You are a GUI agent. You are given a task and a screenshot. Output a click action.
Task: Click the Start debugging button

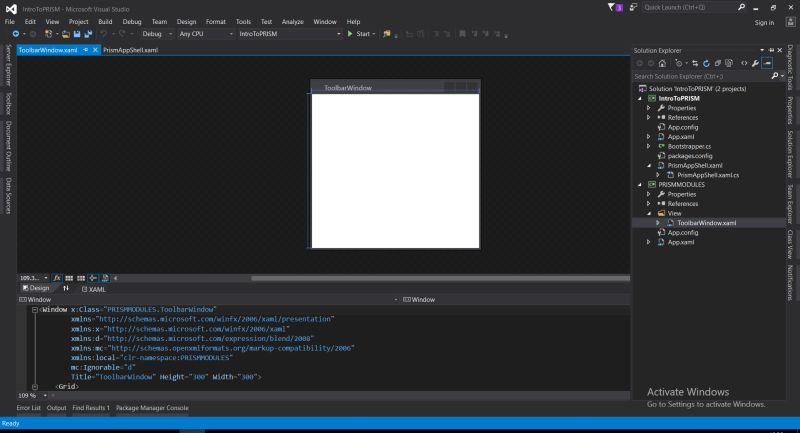click(x=358, y=34)
